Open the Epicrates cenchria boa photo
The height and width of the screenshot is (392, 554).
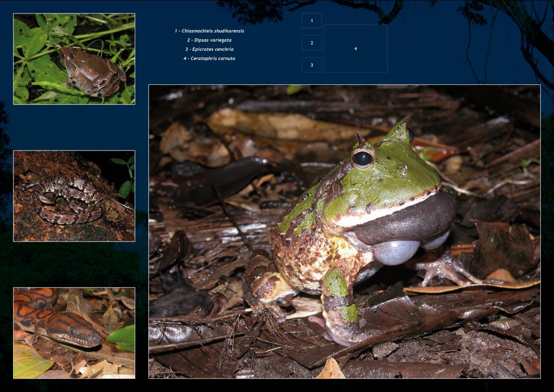click(74, 333)
